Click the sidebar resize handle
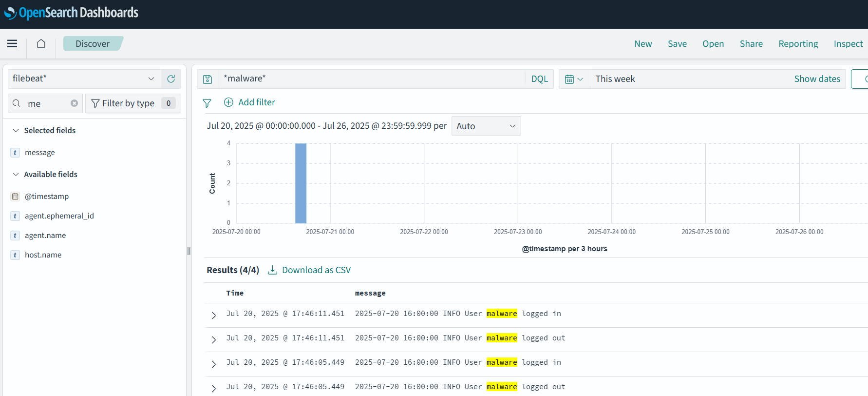The image size is (868, 396). (189, 251)
